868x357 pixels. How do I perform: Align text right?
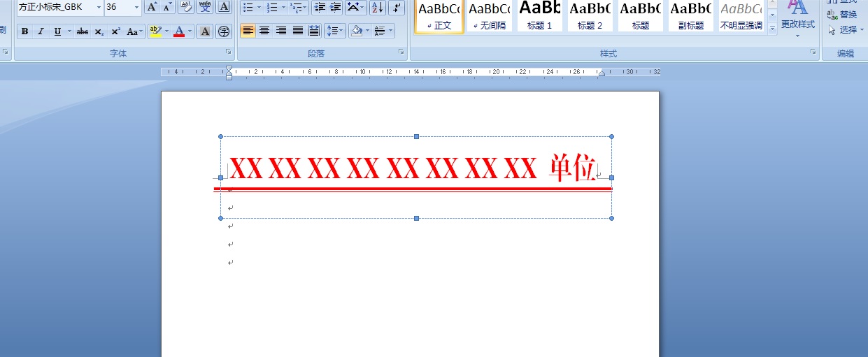(x=281, y=31)
